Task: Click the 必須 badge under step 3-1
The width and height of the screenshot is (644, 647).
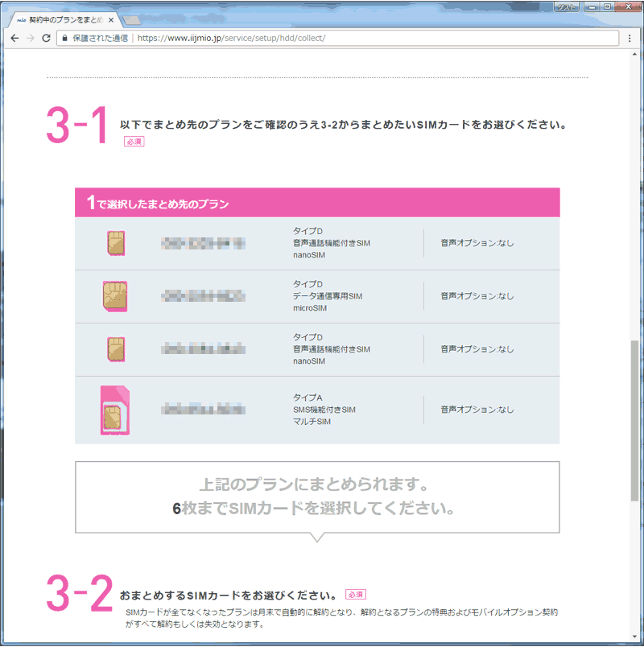Action: point(134,142)
